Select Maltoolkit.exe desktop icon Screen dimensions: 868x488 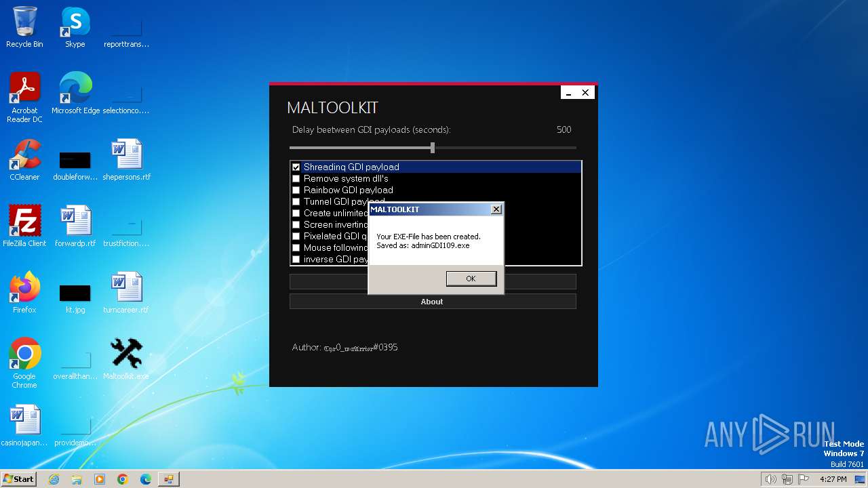tap(126, 359)
